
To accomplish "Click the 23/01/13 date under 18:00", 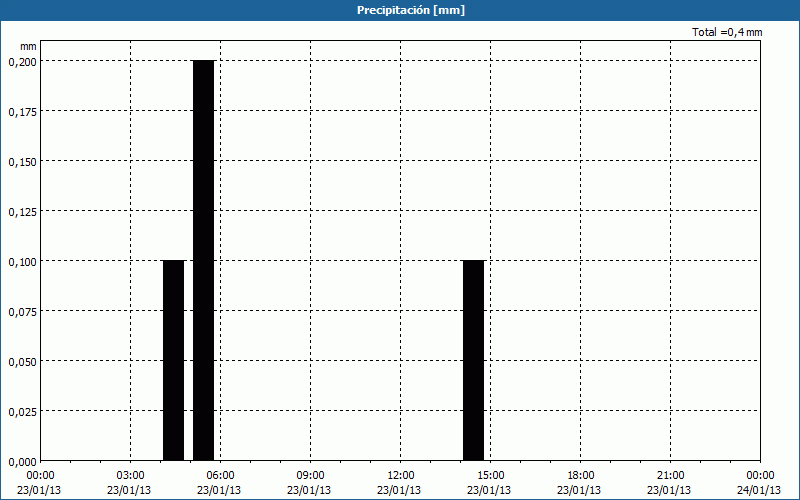I will pyautogui.click(x=579, y=490).
